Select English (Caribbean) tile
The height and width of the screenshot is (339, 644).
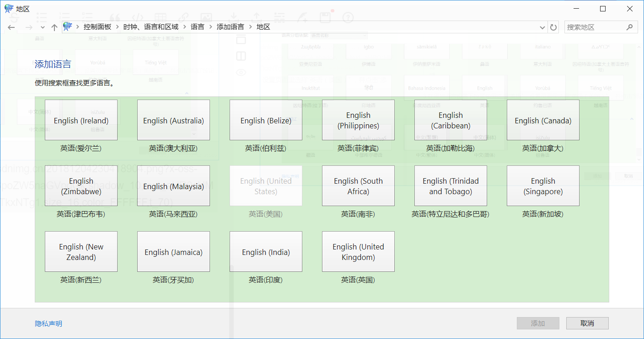pyautogui.click(x=451, y=120)
